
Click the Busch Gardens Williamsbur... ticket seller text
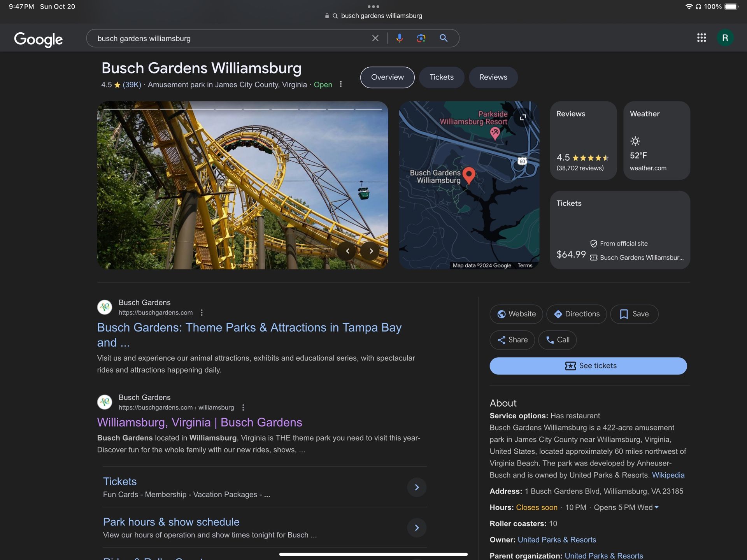642,258
